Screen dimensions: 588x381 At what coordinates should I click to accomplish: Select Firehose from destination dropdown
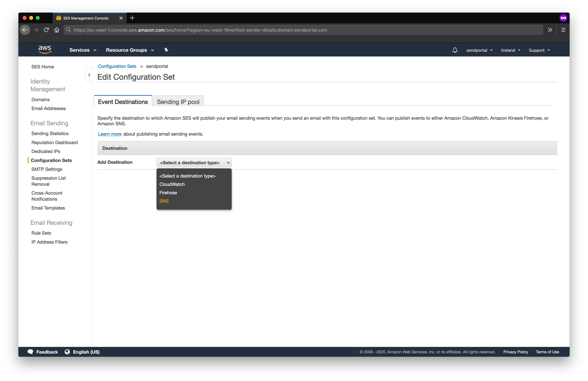[168, 193]
